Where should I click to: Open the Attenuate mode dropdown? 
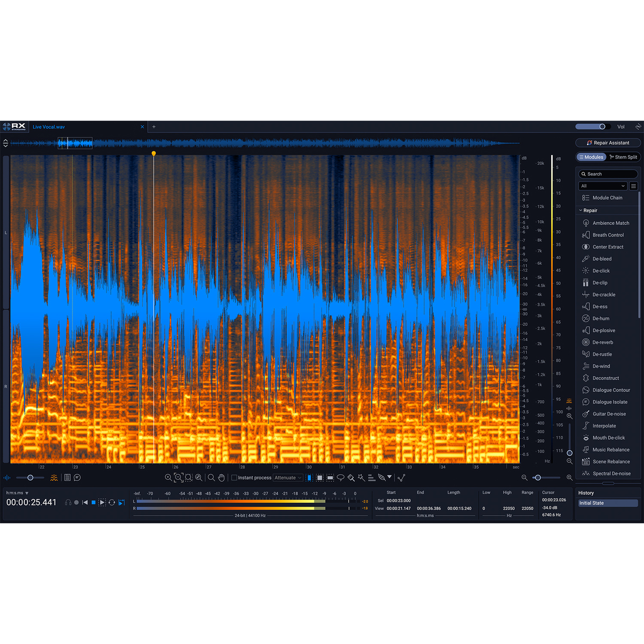288,478
